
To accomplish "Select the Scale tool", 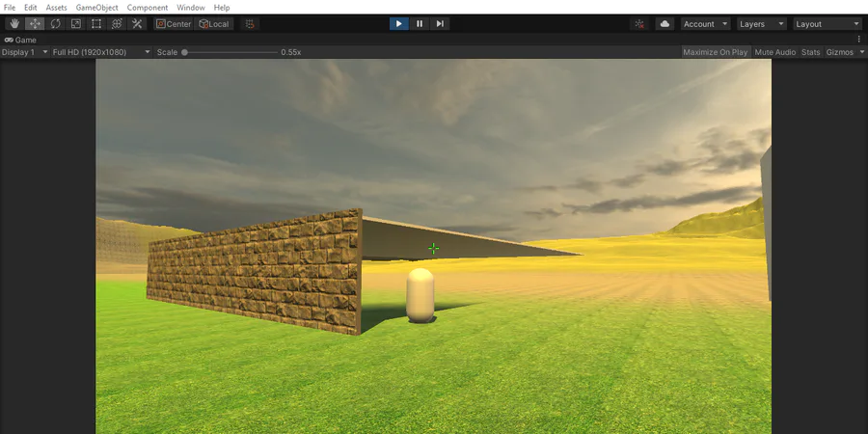I will pos(76,24).
